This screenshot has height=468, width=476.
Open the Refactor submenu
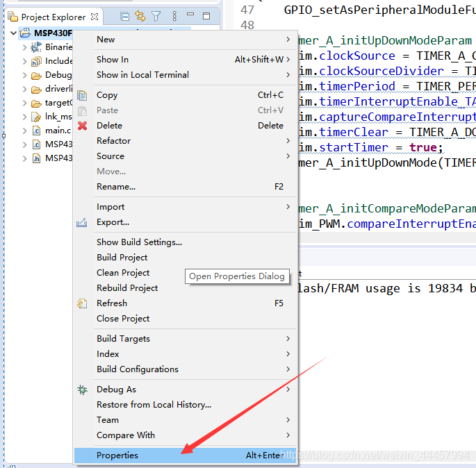[185, 141]
